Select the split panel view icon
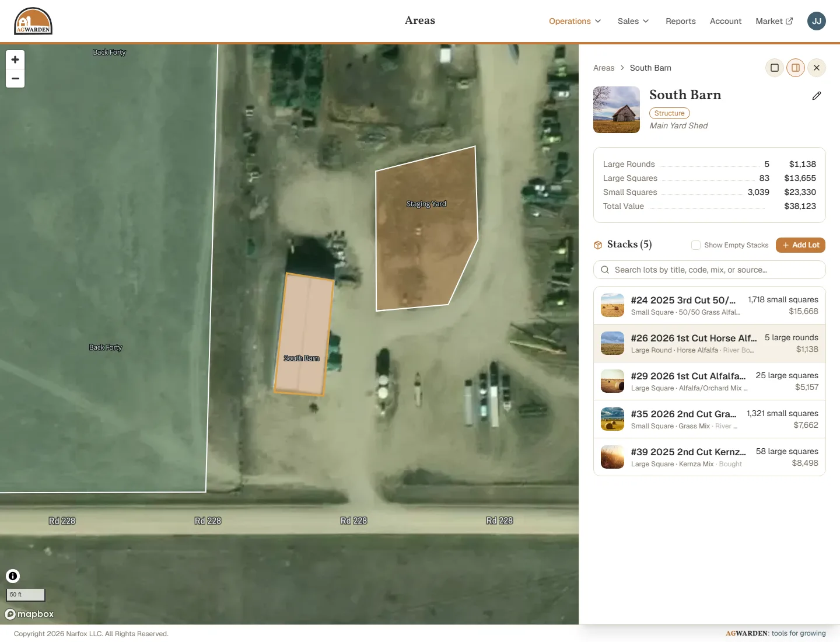This screenshot has width=840, height=642. pos(796,68)
